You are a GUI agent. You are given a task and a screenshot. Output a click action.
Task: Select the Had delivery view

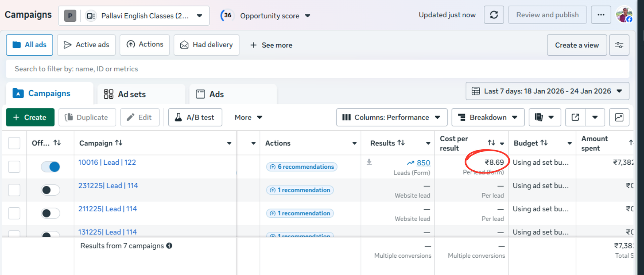pyautogui.click(x=206, y=45)
